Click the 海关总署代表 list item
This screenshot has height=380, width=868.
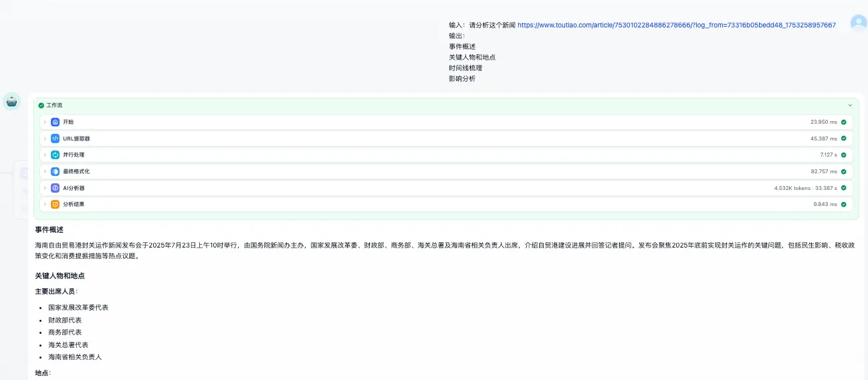tap(68, 345)
